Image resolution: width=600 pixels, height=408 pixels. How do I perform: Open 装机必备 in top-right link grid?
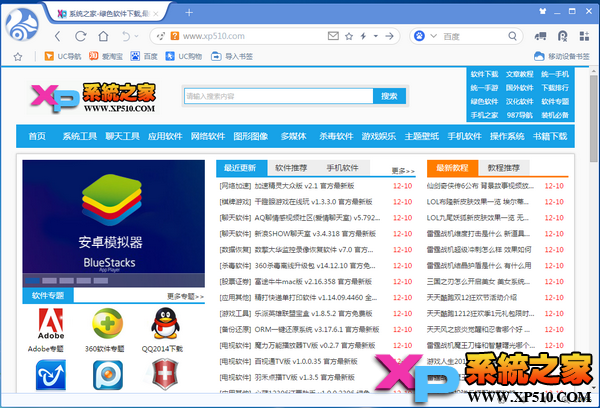point(555,115)
